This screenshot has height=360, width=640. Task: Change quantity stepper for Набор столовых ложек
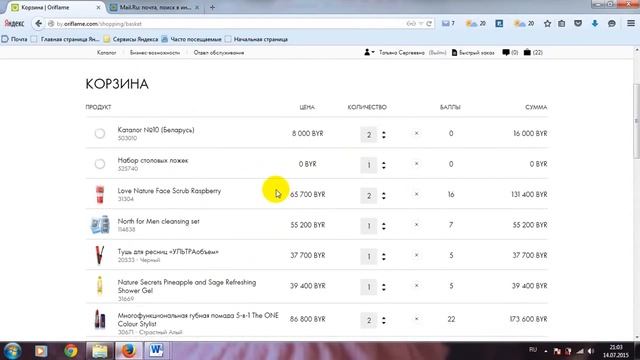click(384, 165)
